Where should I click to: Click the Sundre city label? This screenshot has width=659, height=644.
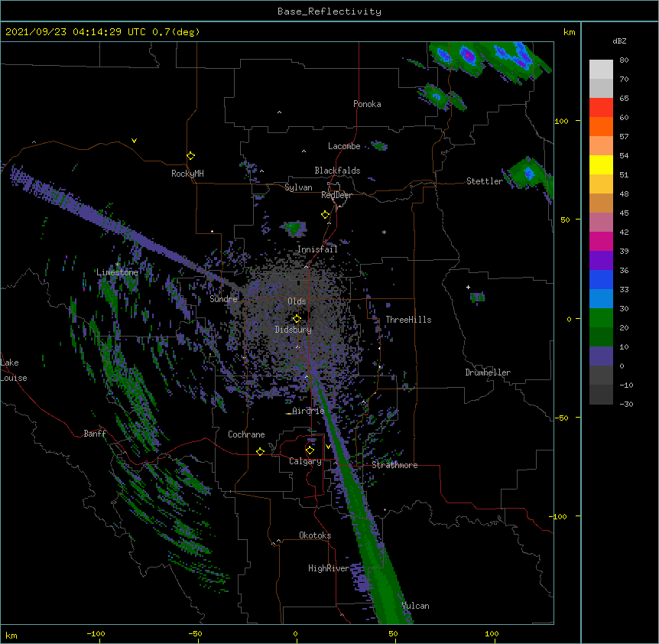pyautogui.click(x=223, y=299)
